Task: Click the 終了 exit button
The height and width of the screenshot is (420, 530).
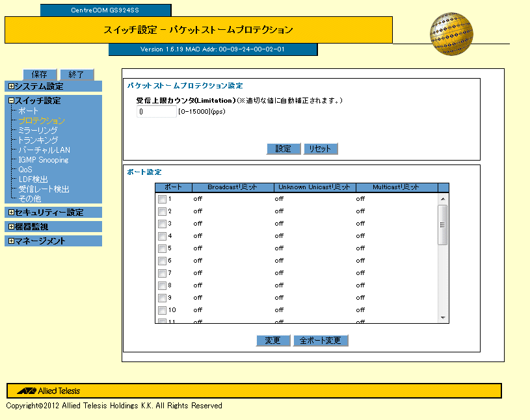Action: point(77,74)
